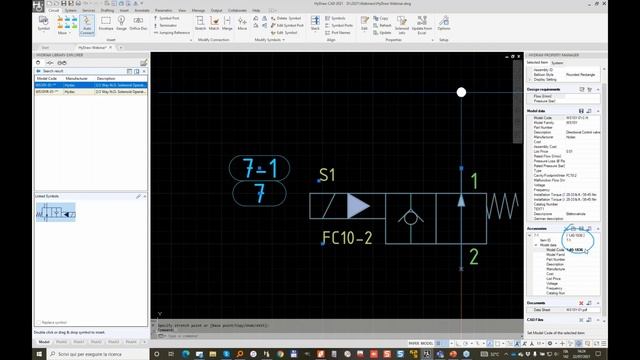Toggle the Replace symbol checkbox
The image size is (640, 360).
click(39, 322)
